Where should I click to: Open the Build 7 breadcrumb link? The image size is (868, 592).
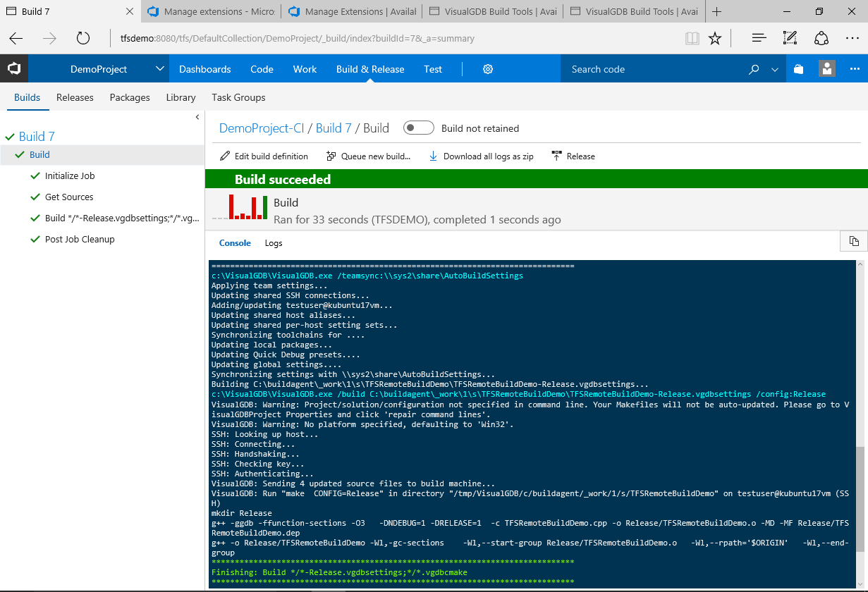click(x=334, y=128)
